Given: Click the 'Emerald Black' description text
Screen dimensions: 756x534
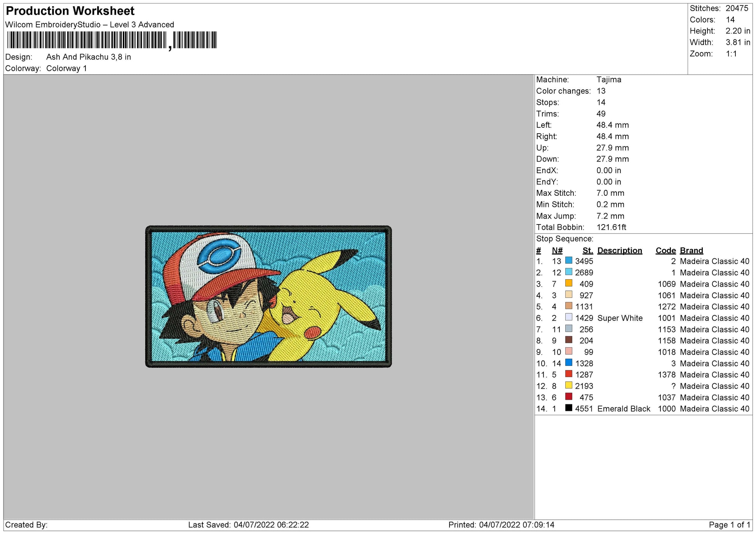Looking at the screenshot, I should [x=624, y=409].
